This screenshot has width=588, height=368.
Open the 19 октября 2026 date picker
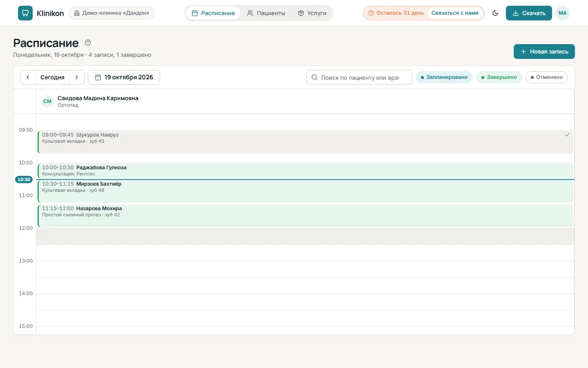[124, 77]
